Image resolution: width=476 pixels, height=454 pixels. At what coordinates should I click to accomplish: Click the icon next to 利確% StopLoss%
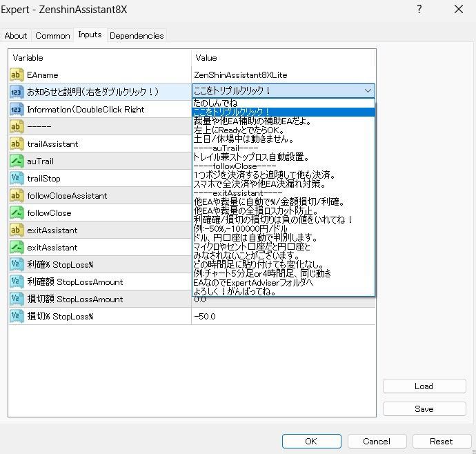(x=17, y=264)
